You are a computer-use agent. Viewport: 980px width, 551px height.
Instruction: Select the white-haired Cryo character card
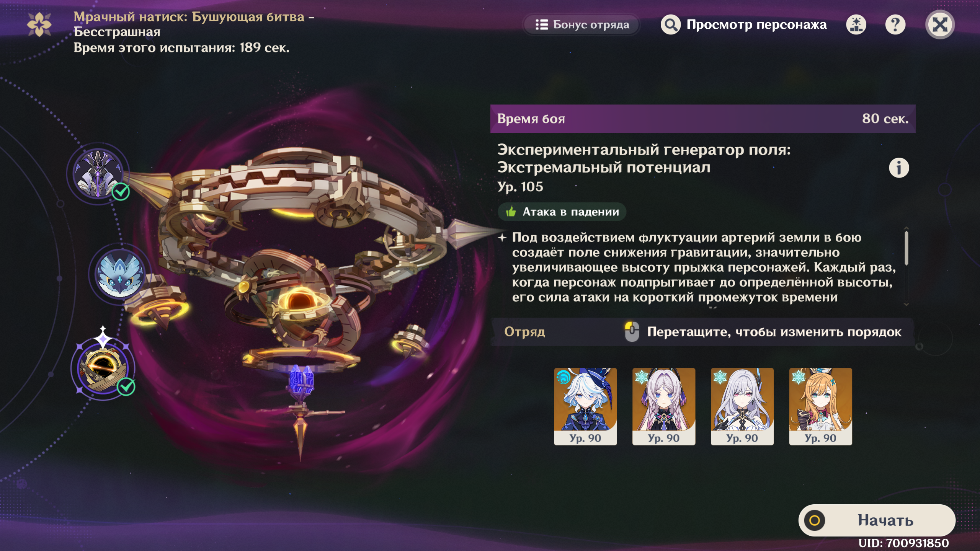click(742, 406)
